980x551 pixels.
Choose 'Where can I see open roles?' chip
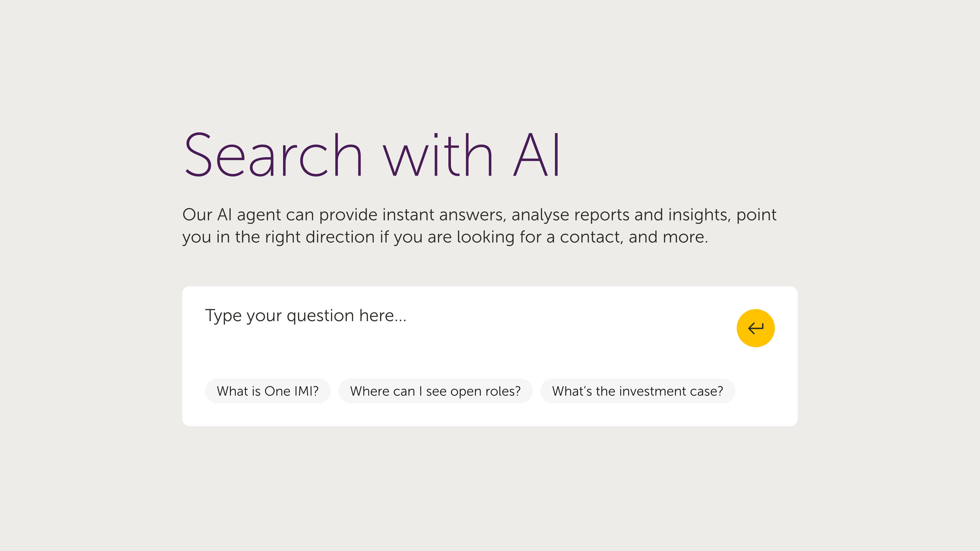point(435,391)
